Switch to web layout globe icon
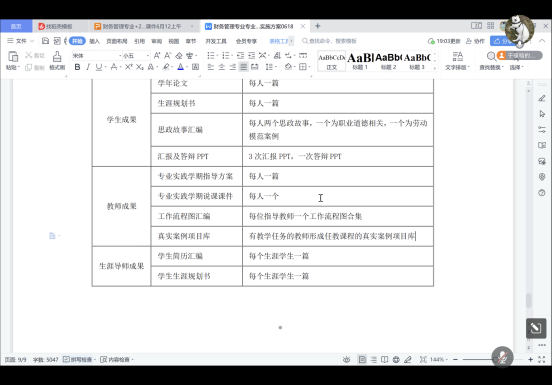 pyautogui.click(x=396, y=360)
